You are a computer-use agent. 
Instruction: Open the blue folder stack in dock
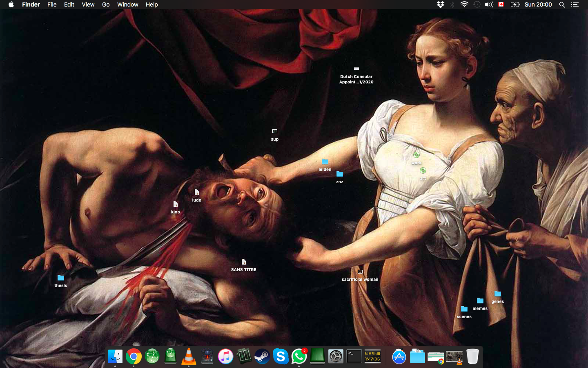pyautogui.click(x=417, y=357)
